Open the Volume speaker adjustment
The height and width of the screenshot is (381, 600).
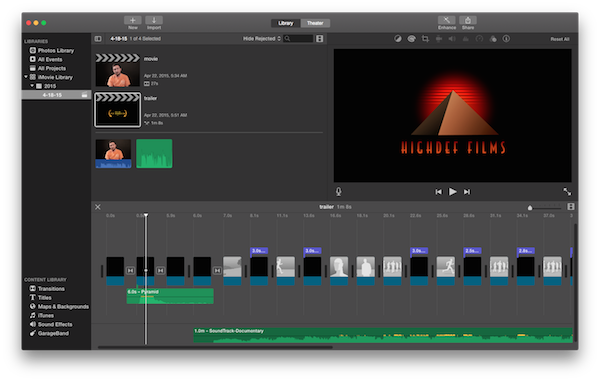tap(452, 39)
